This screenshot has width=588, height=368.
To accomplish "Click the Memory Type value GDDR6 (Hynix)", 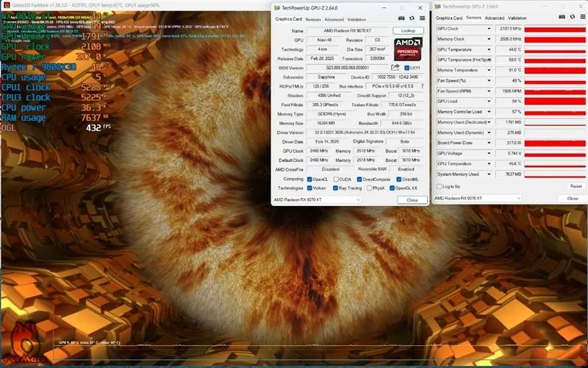I will pos(331,114).
